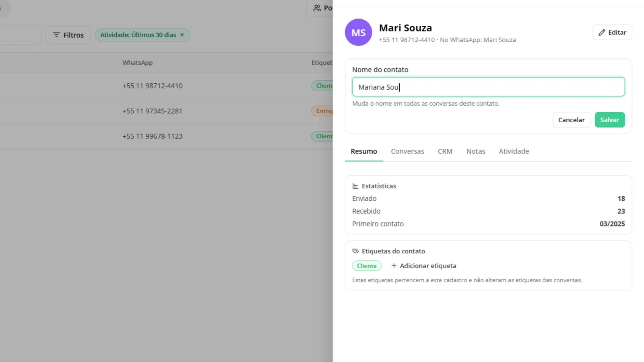The height and width of the screenshot is (362, 644).
Task: Click the phone number +55 11 97345-2281
Action: [x=153, y=111]
